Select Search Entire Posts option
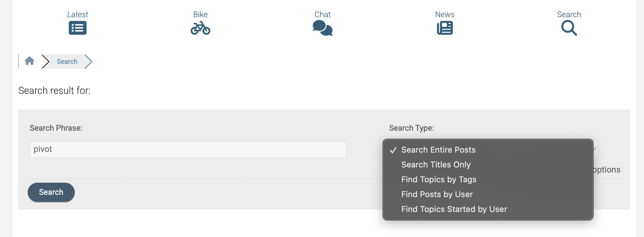 (x=438, y=150)
